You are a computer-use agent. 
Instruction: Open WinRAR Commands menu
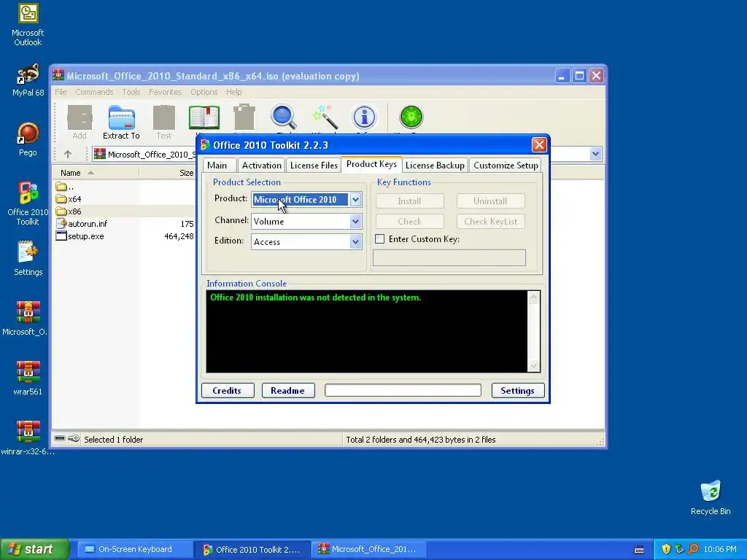(94, 92)
